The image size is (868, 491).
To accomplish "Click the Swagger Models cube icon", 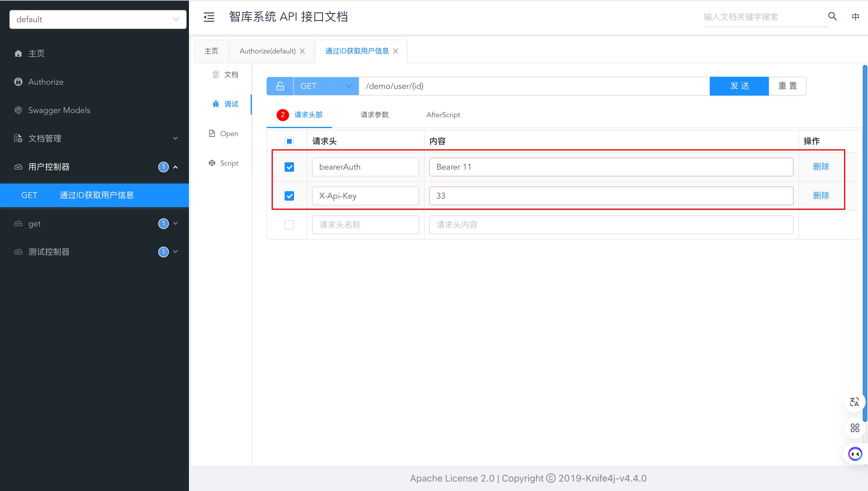I will pyautogui.click(x=18, y=110).
